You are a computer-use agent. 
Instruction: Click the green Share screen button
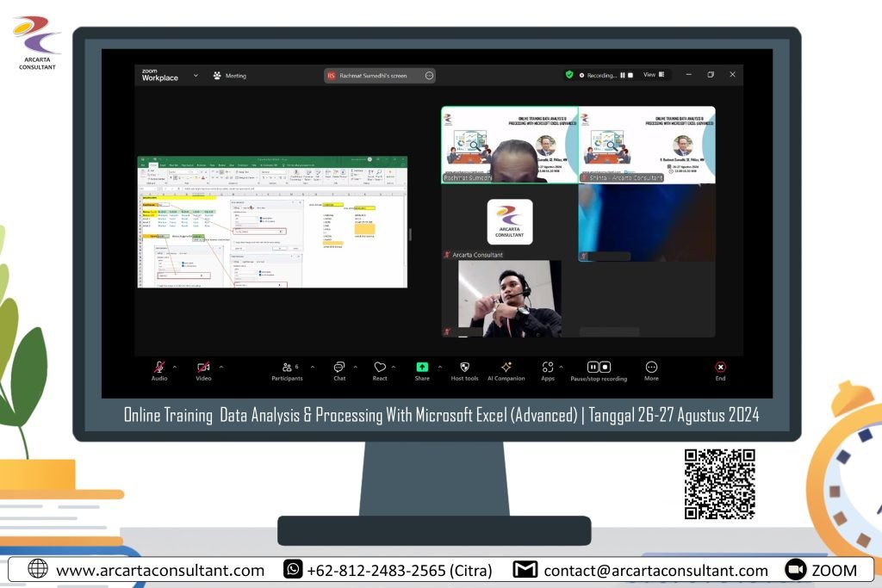click(422, 367)
